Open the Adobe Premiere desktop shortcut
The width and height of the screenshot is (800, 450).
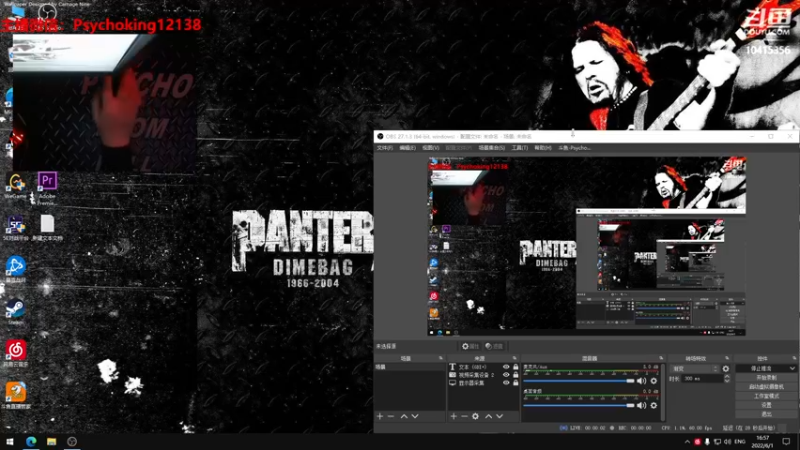tap(47, 188)
